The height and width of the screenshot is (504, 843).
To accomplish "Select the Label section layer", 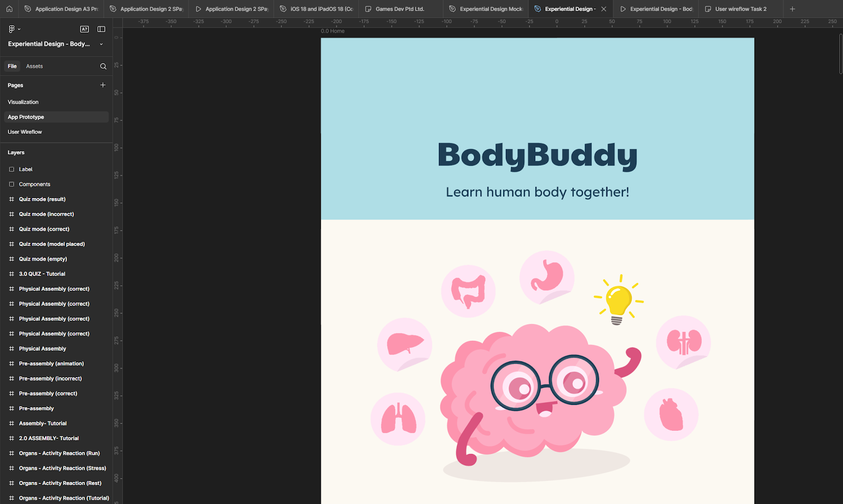I will [x=26, y=170].
